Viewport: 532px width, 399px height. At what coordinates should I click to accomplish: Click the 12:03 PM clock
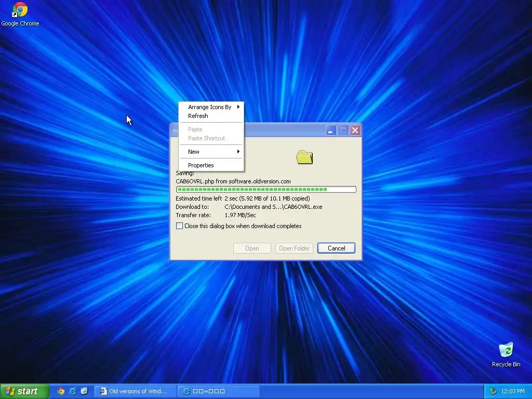coord(513,391)
